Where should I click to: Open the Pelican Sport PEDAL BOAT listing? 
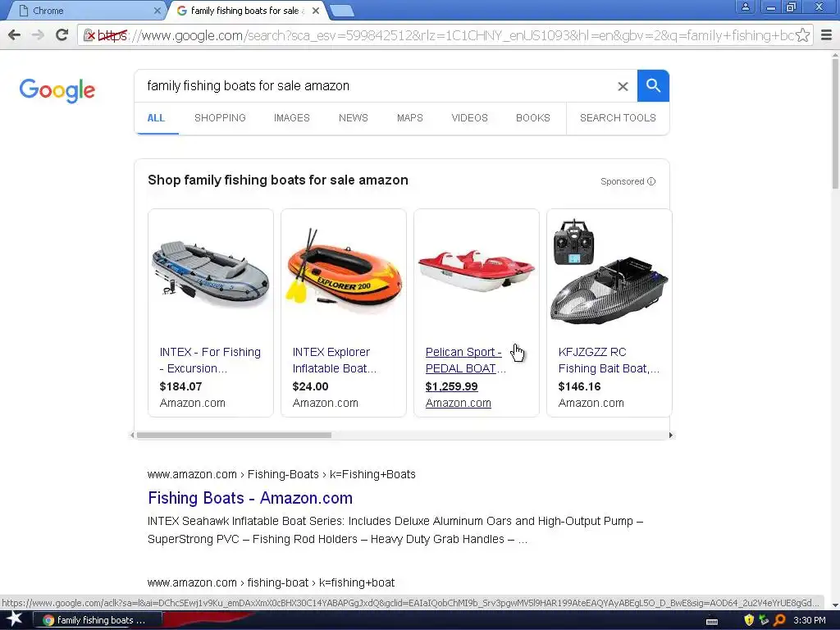[466, 360]
